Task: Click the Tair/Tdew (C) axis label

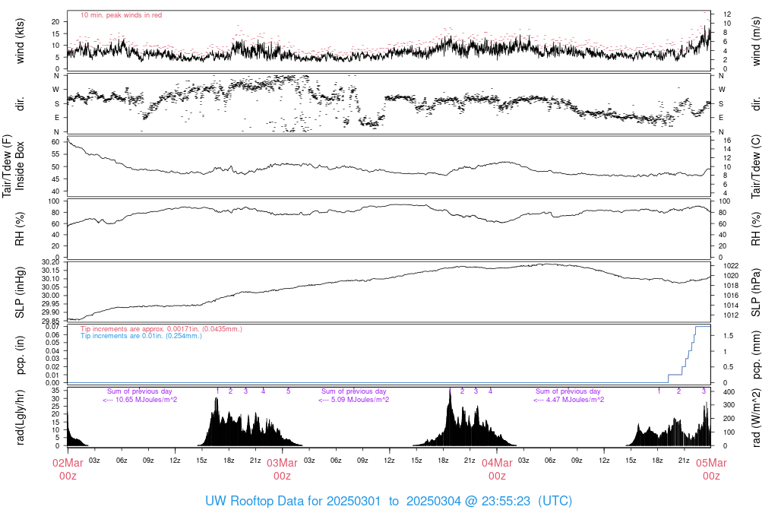Action: click(757, 166)
